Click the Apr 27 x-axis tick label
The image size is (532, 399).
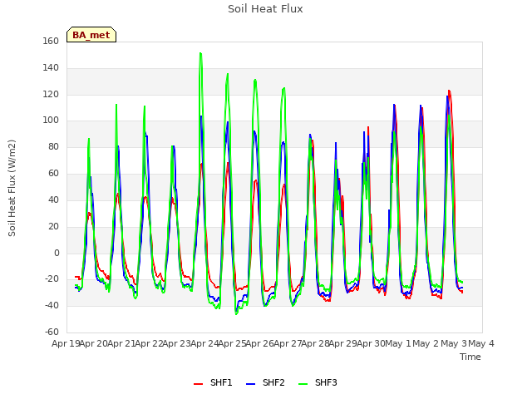point(288,343)
